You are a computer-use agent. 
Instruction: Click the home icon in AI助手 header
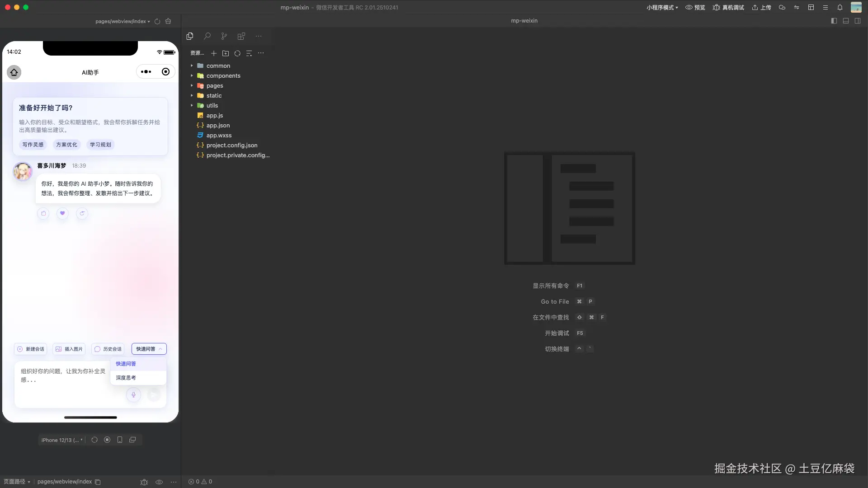(x=14, y=72)
